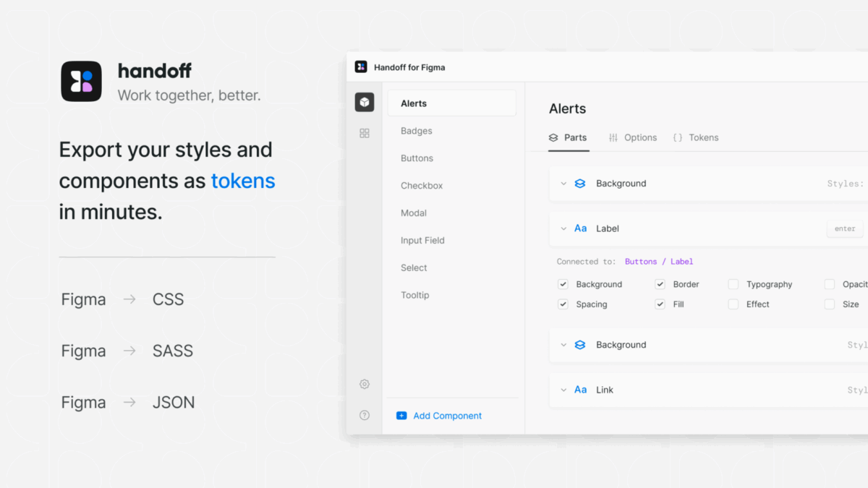Open settings gear in plugin sidebar
The image size is (868, 488).
[365, 385]
